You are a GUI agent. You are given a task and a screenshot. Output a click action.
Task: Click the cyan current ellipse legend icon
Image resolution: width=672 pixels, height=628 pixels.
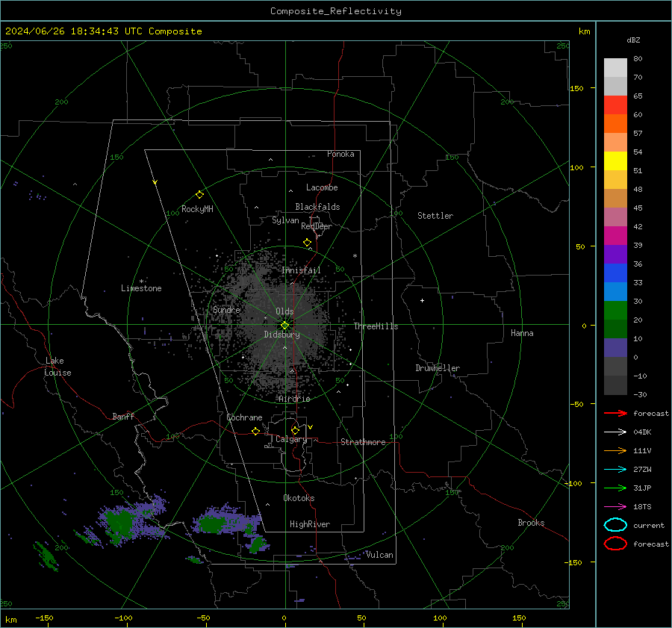pos(615,525)
